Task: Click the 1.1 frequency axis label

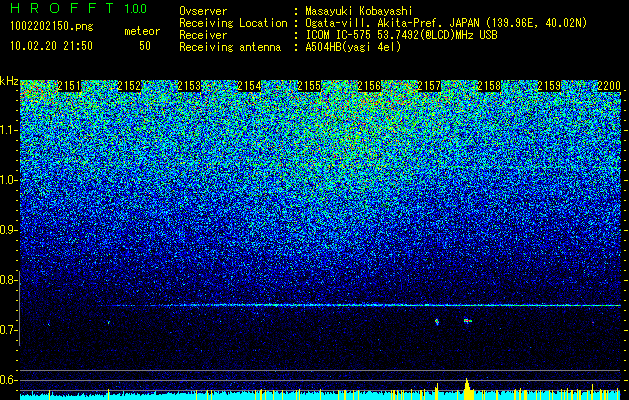Action: tap(8, 130)
